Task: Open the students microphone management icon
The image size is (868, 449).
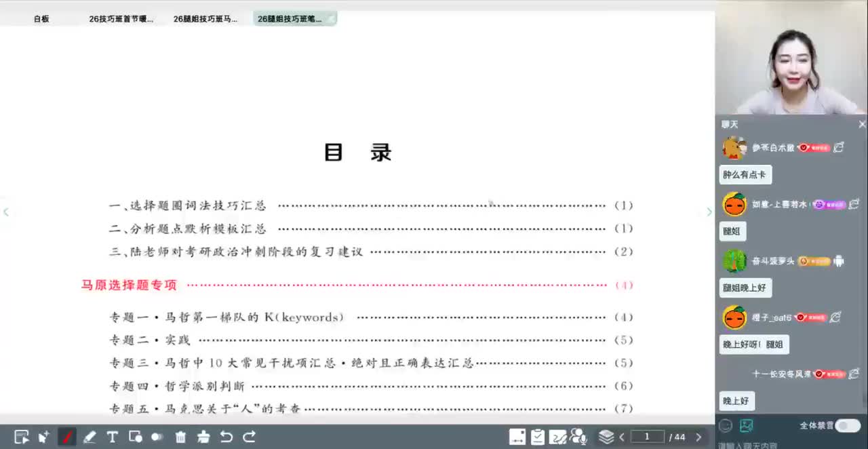Action: [x=578, y=437]
